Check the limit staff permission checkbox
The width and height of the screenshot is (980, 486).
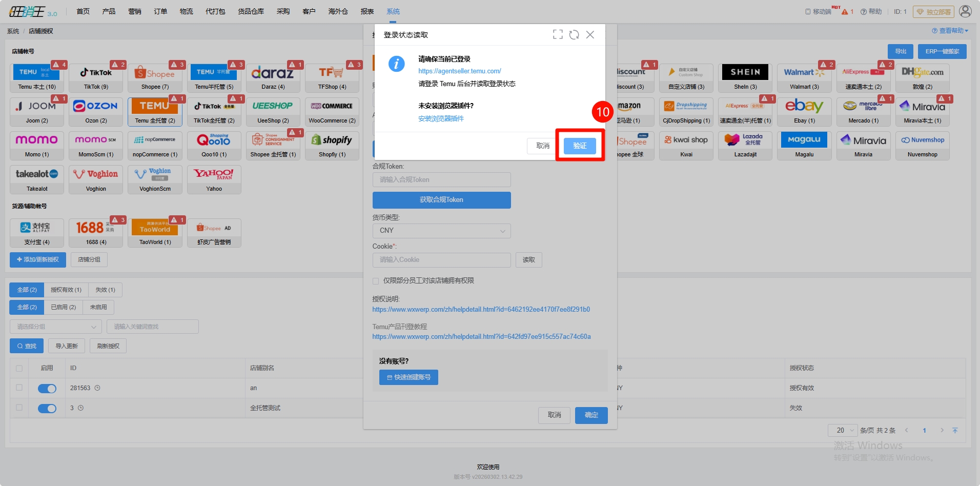(376, 281)
